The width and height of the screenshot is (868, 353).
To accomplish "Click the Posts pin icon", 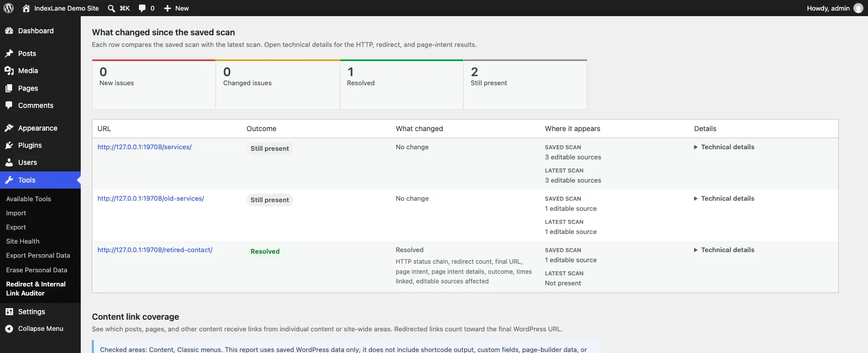I will point(9,53).
